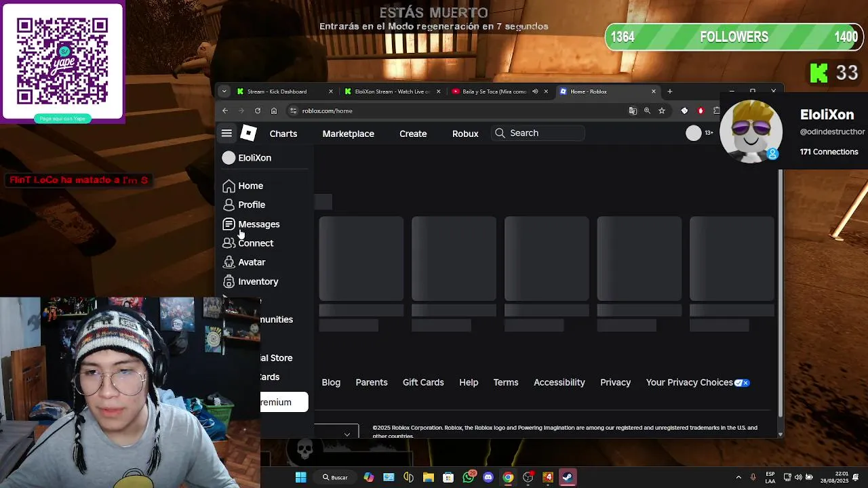Open the Help footer link
This screenshot has height=488, width=868.
469,382
